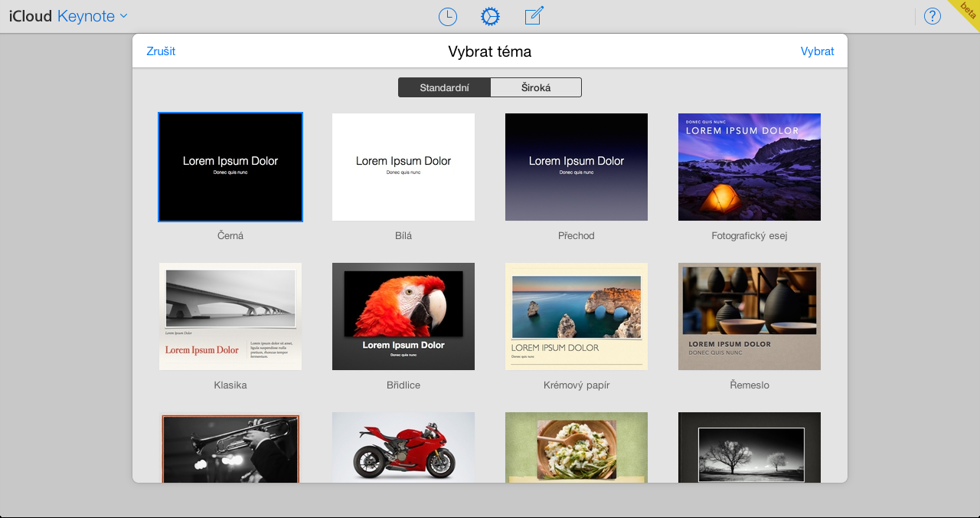
Task: Click the create new presentation icon
Action: click(x=534, y=16)
